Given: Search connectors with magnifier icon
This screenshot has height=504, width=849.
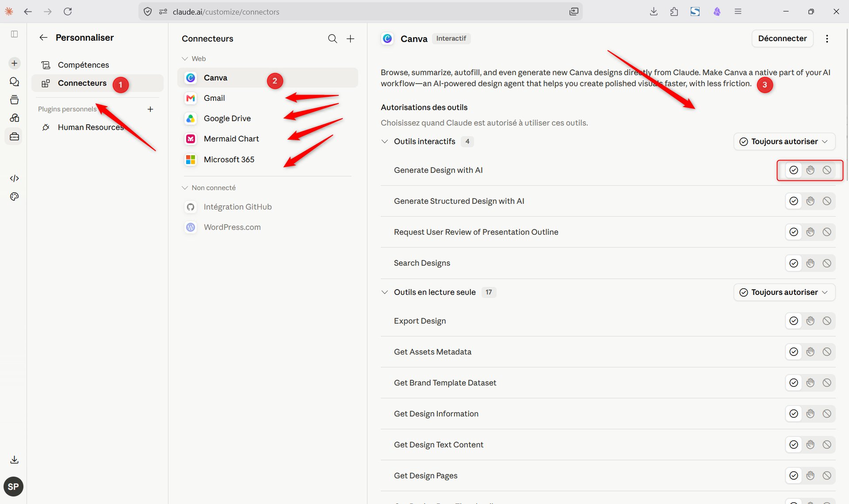Looking at the screenshot, I should (x=333, y=39).
